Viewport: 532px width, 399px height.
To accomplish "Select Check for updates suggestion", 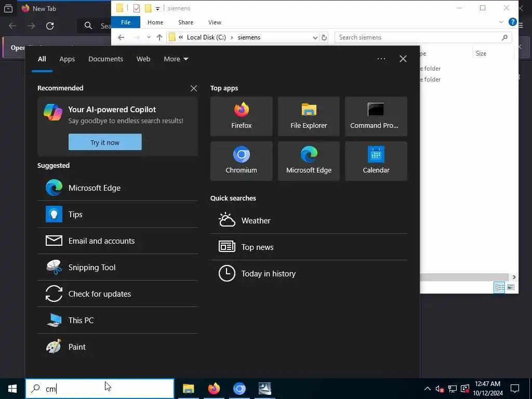I will [118, 294].
